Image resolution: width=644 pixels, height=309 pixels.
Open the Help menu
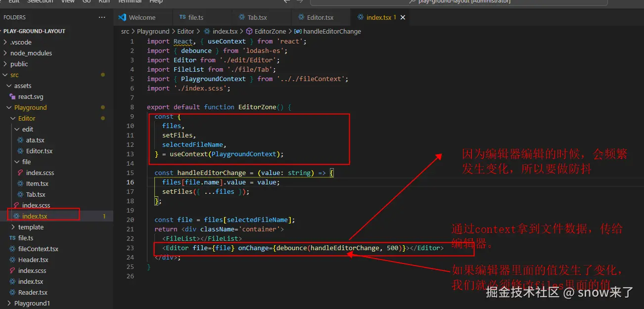[x=156, y=1]
